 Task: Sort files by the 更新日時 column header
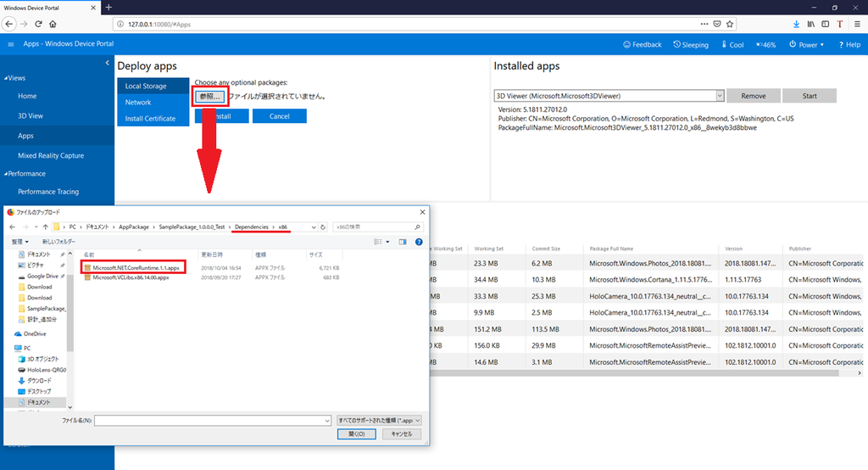211,255
